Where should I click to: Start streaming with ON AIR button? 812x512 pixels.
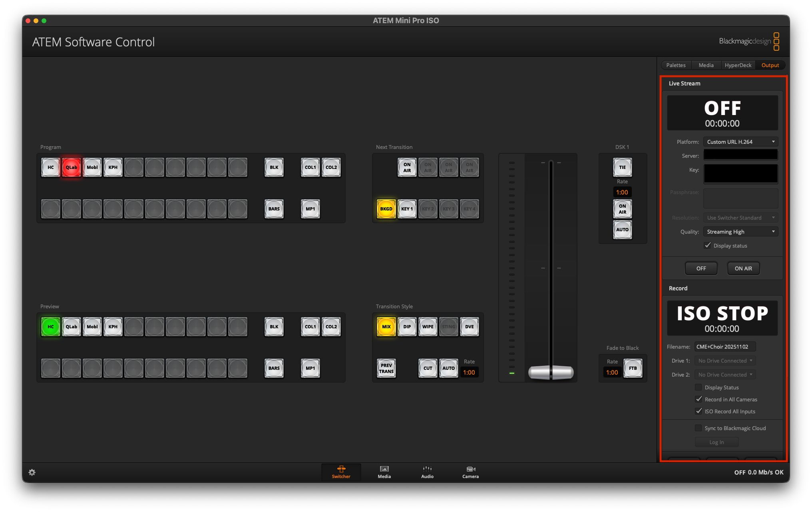(x=743, y=268)
